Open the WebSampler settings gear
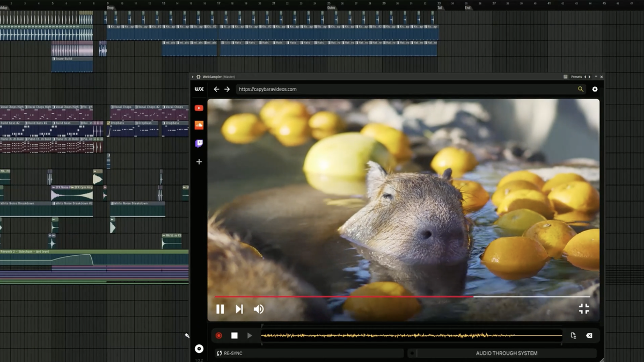Image resolution: width=644 pixels, height=362 pixels. click(x=595, y=89)
